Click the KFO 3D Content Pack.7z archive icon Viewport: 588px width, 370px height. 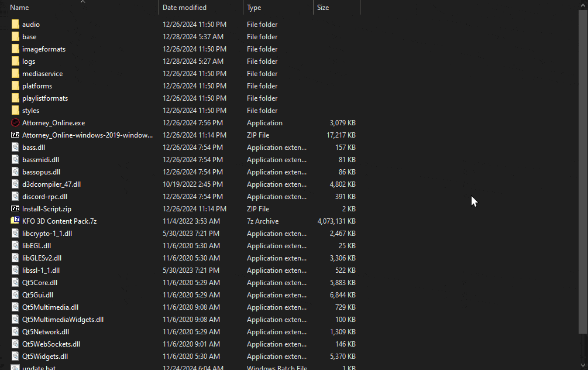click(x=15, y=221)
